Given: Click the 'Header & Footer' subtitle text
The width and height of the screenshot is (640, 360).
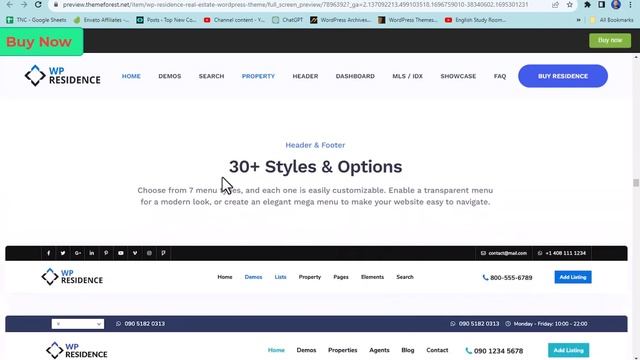Looking at the screenshot, I should tap(315, 145).
